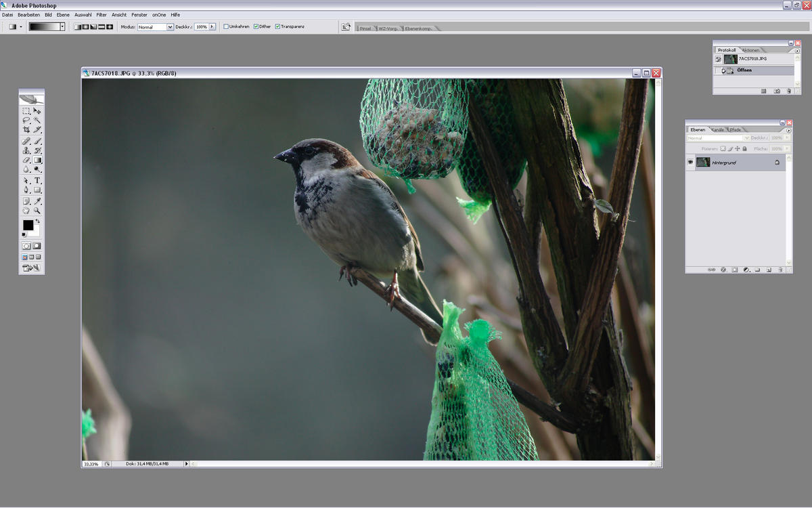Screen dimensions: 812x508
Task: Open the Ebene menu
Action: [63, 15]
